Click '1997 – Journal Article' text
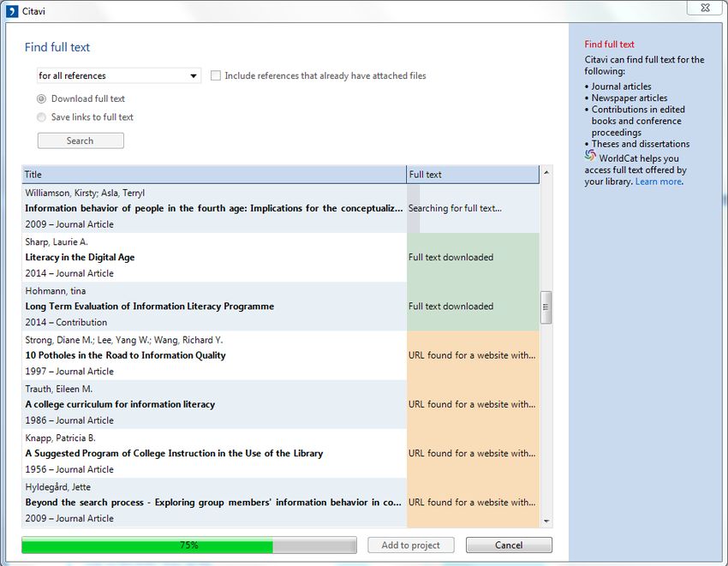This screenshot has width=728, height=566. click(69, 372)
